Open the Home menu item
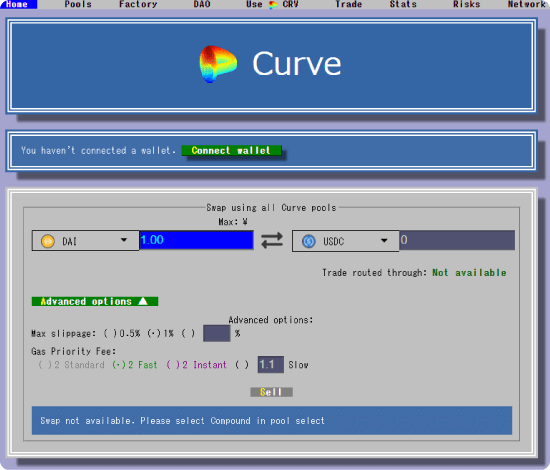The width and height of the screenshot is (550, 470). (x=17, y=5)
